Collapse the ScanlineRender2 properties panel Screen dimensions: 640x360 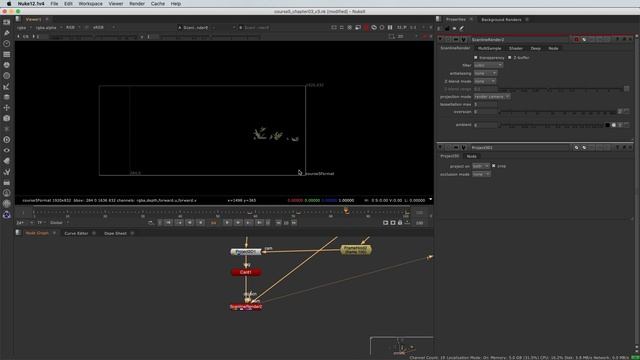pos(440,40)
